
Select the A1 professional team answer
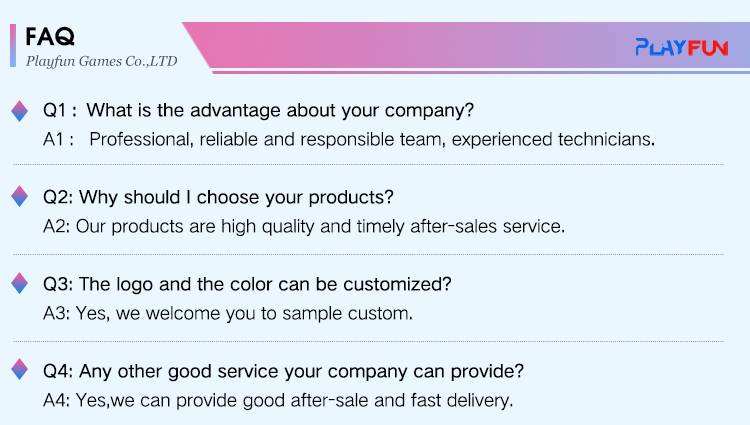click(349, 139)
